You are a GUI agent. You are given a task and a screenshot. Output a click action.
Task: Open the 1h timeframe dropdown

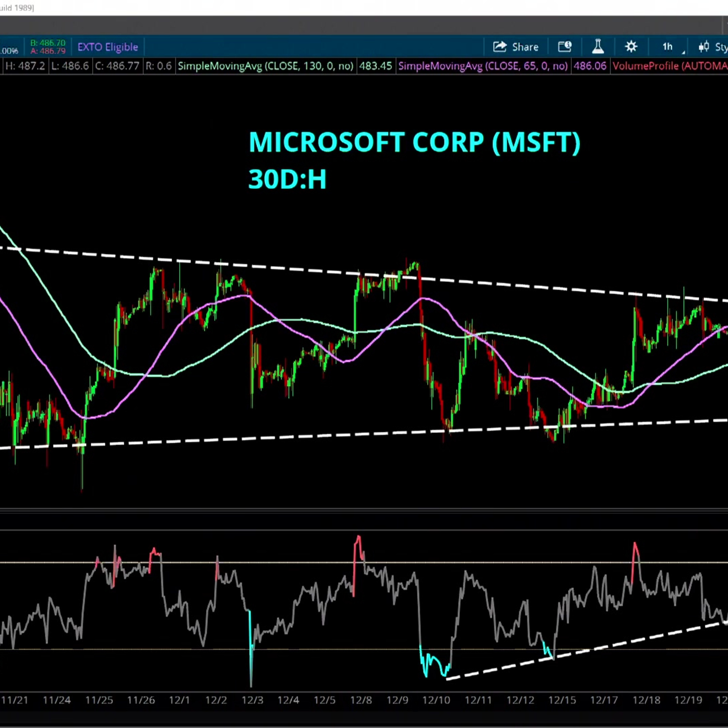tap(668, 46)
